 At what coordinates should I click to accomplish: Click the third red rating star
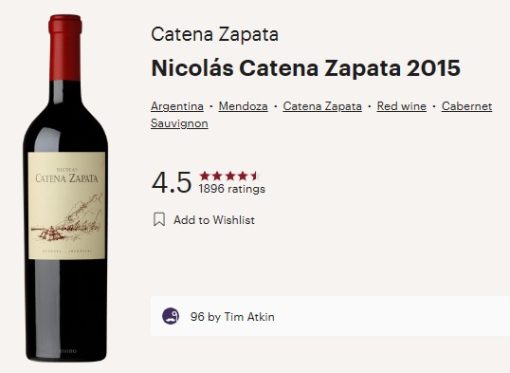[230, 175]
